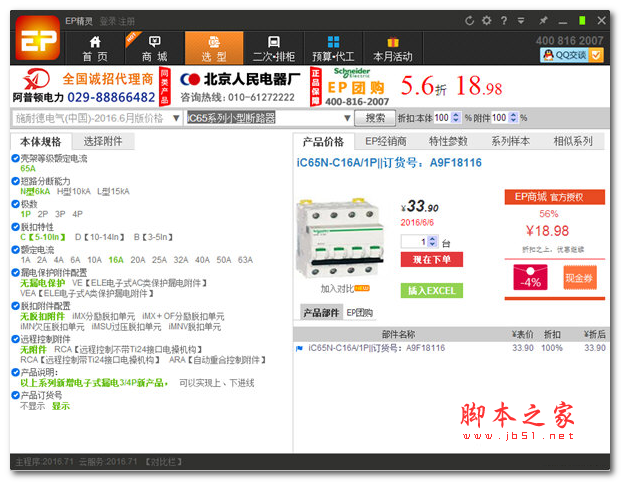Click the order quantity input field
This screenshot has height=482, width=621.
click(415, 241)
